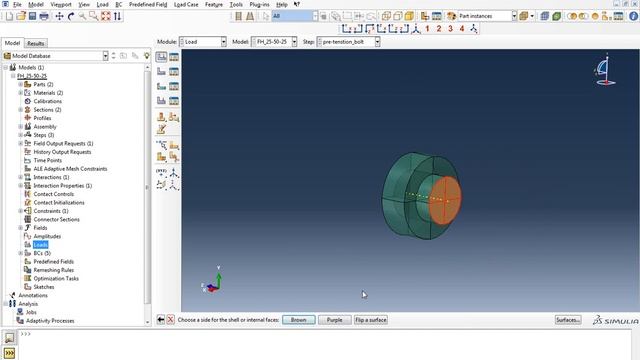The image size is (640, 360).
Task: Click the Create Boundary Condition tool
Action: [x=162, y=72]
